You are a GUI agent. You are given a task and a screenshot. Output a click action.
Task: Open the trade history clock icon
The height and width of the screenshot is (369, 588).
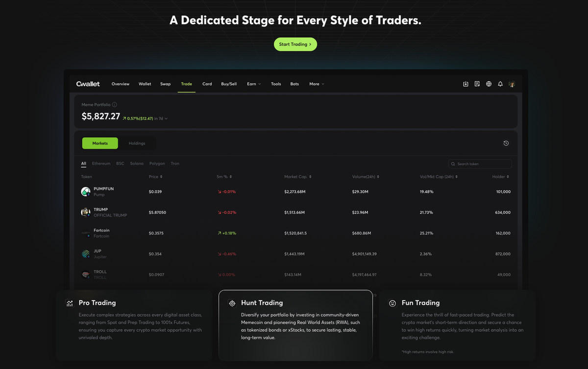pos(506,143)
